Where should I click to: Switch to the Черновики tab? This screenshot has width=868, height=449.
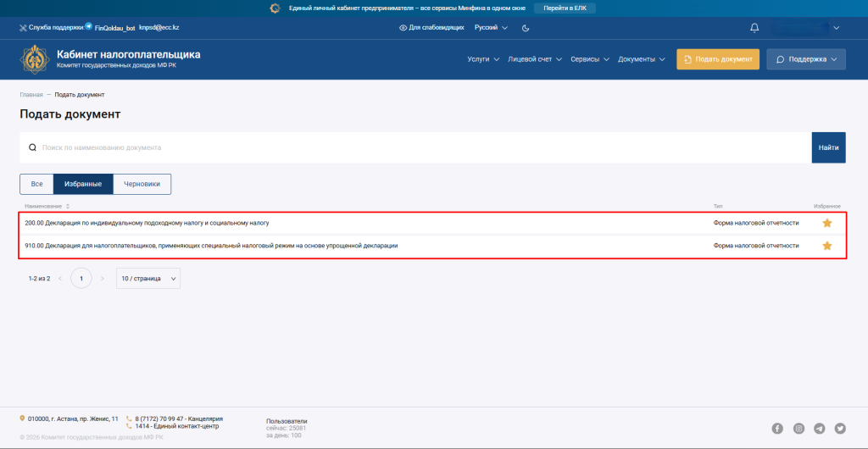click(142, 184)
